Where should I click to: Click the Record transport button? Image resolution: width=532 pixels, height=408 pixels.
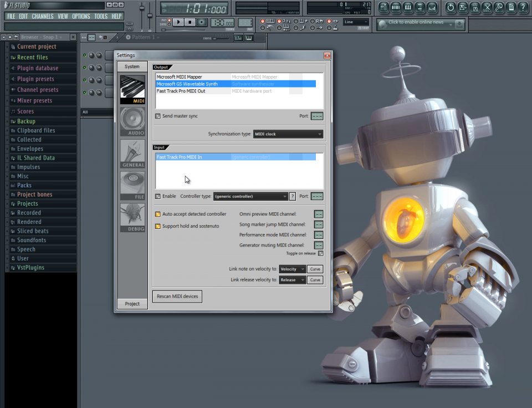[x=202, y=22]
